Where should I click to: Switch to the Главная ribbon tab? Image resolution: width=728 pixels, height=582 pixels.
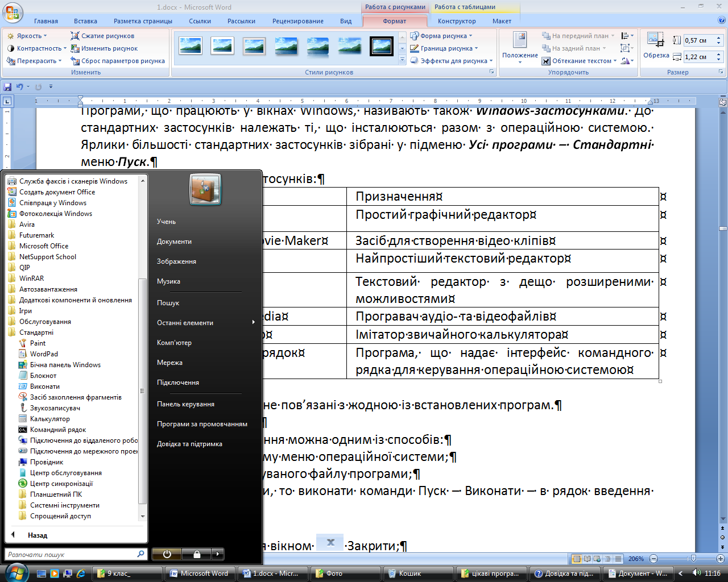coord(46,21)
